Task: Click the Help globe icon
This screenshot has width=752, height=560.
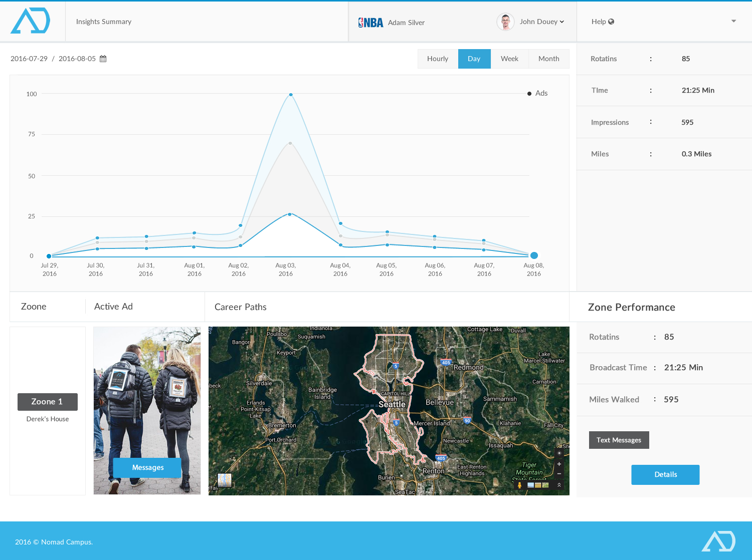Action: [x=611, y=22]
